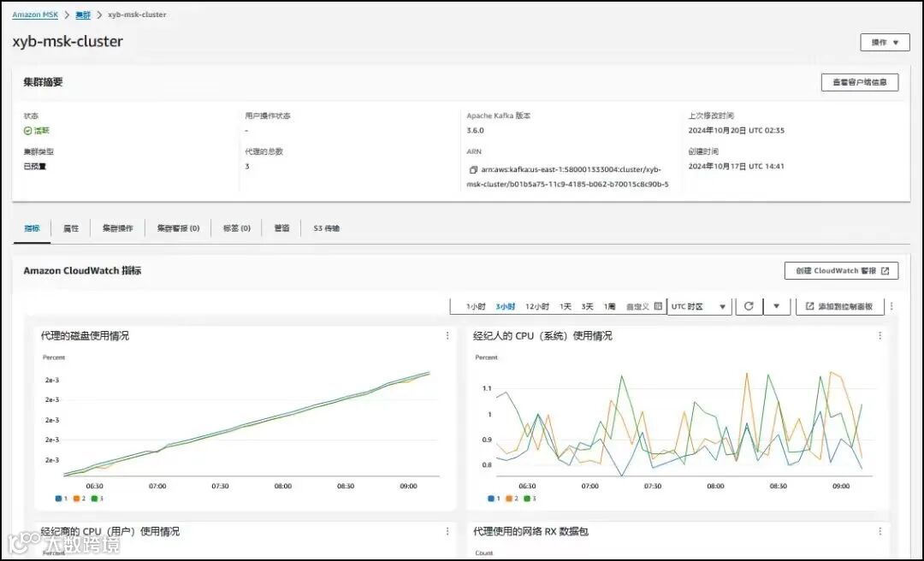Image resolution: width=924 pixels, height=561 pixels.
Task: Toggle broker 1 series in disk usage legend
Action: [62, 499]
